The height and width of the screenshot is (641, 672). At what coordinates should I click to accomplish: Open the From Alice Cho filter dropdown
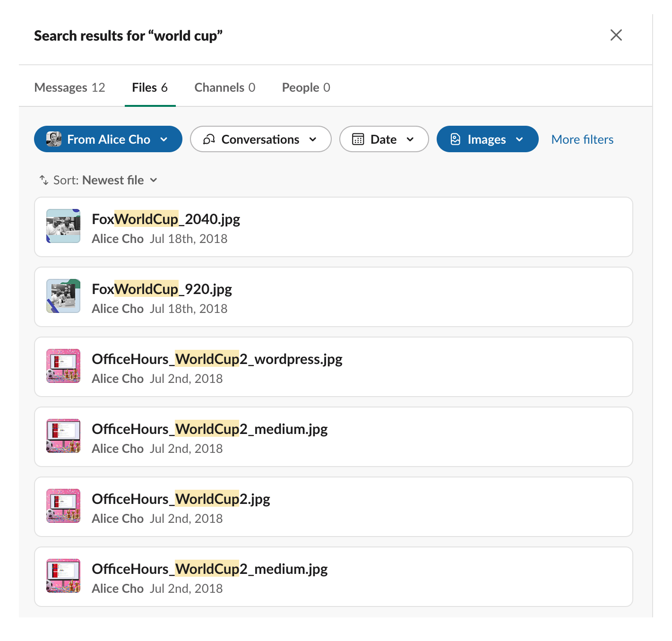pyautogui.click(x=108, y=139)
